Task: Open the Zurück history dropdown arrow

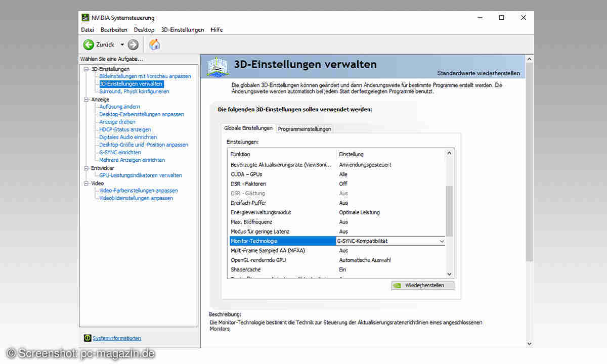Action: [x=122, y=44]
